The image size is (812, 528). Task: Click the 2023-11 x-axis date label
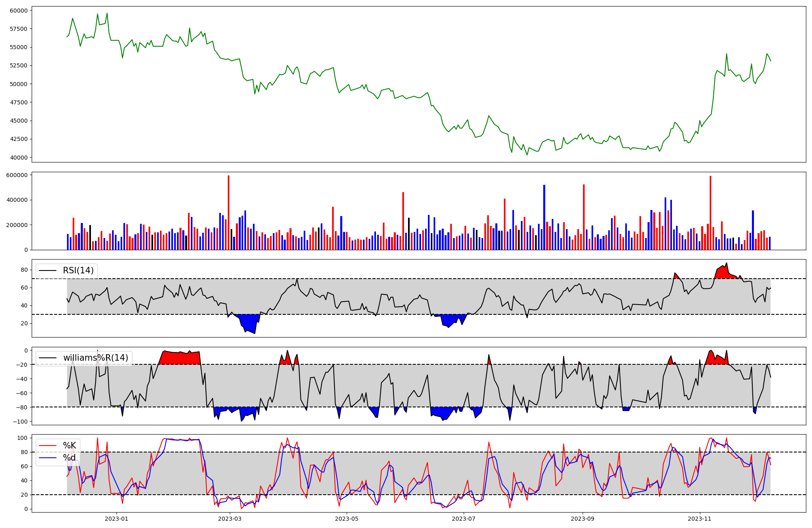[x=700, y=519]
